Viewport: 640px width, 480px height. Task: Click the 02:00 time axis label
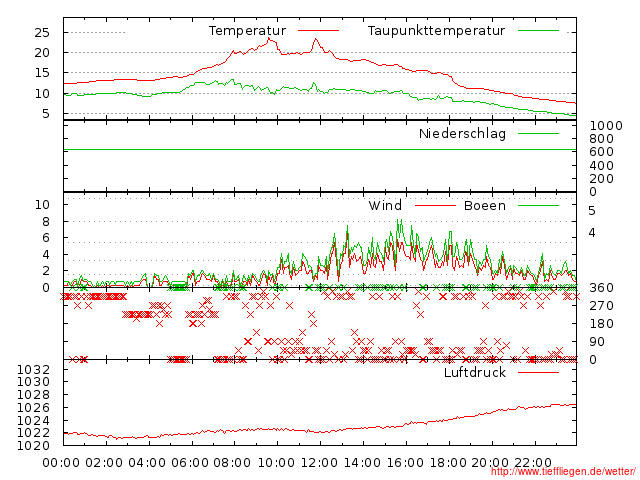104,463
